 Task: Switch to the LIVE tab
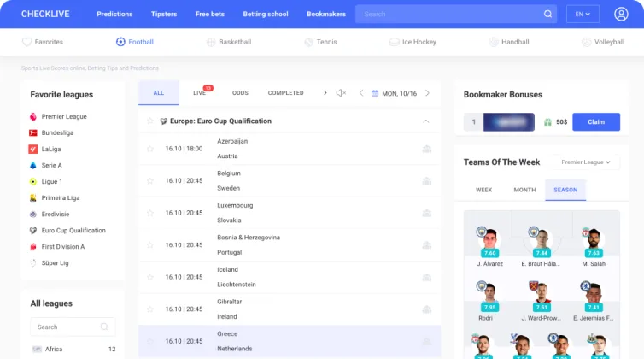coord(200,93)
